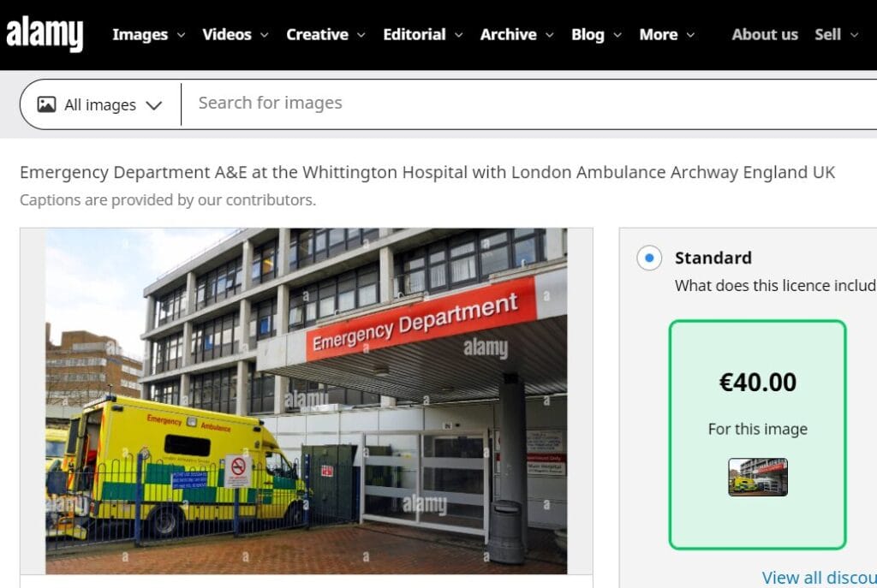Open the Archive menu
Image resolution: width=877 pixels, height=588 pixels.
pyautogui.click(x=516, y=34)
